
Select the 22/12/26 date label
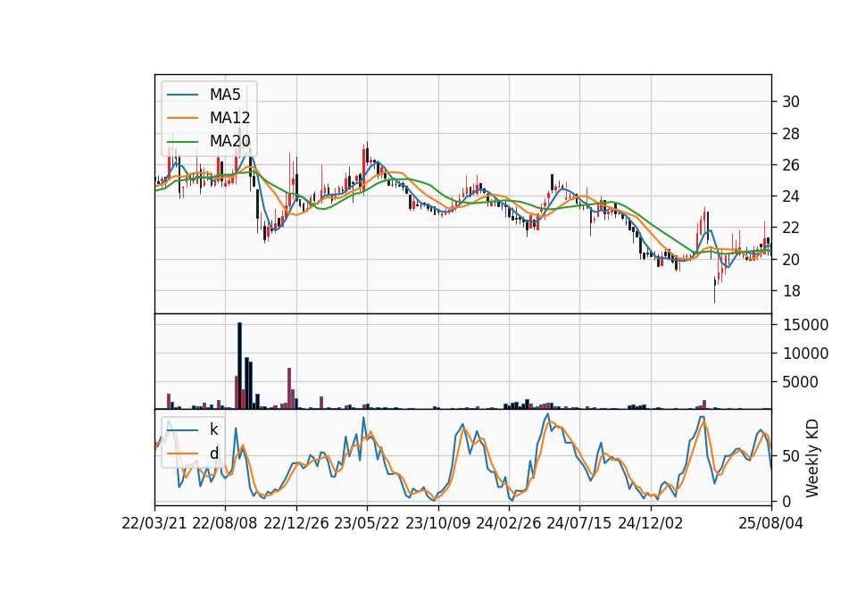click(296, 523)
